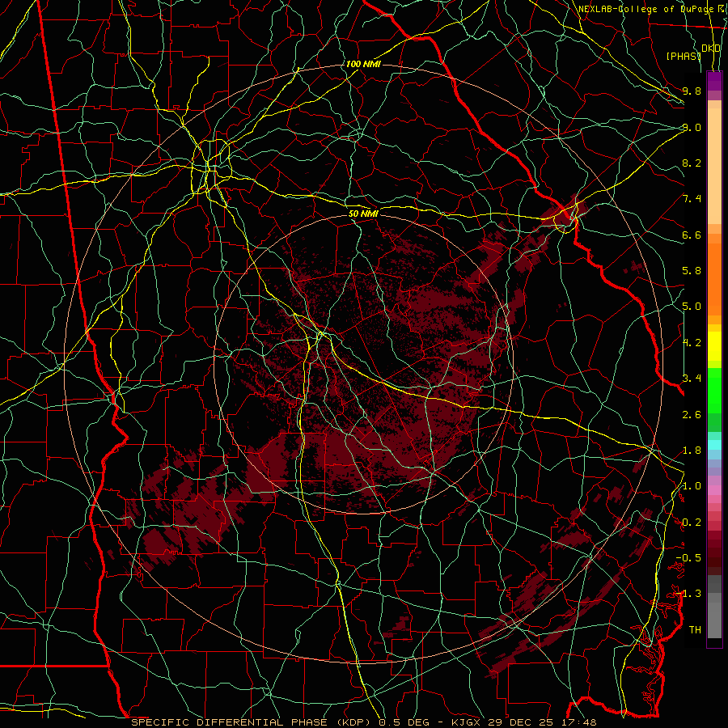Pick the yellow swatch beside 4.2
This screenshot has width=728, height=728.
point(714,346)
